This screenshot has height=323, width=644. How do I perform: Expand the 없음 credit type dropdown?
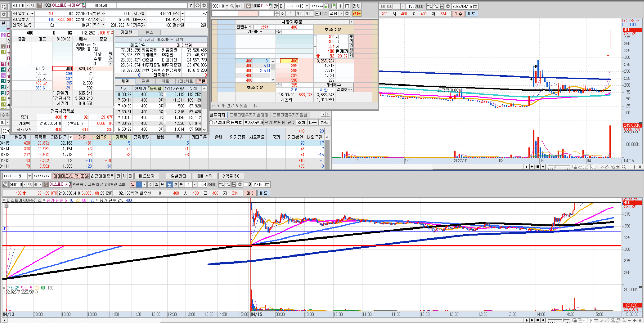341,13
